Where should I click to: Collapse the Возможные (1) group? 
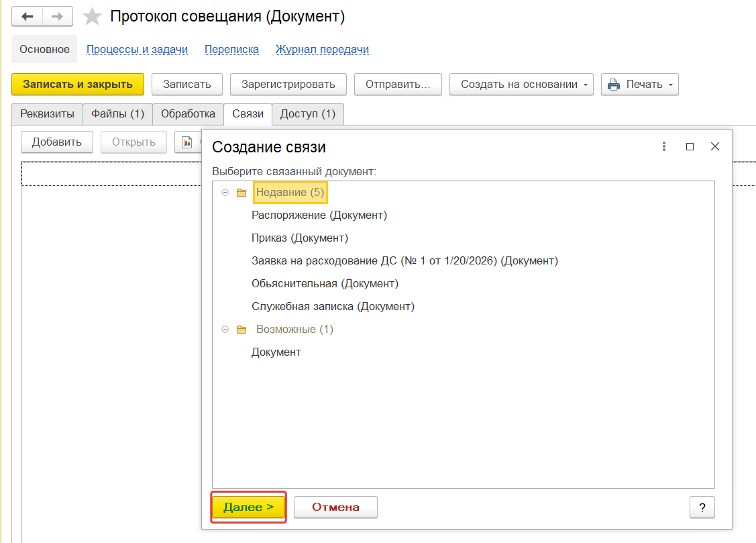pyautogui.click(x=225, y=330)
